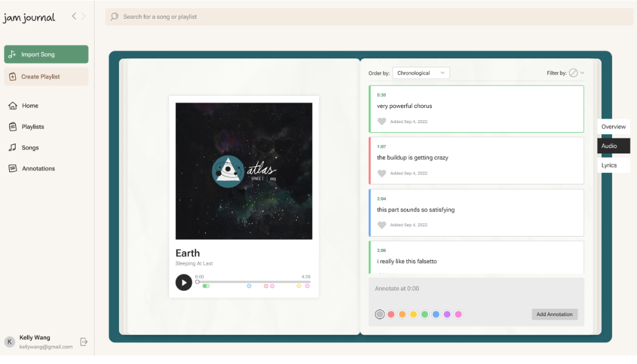
Task: Heart the "buildup is getting crazy" annotation
Action: click(x=382, y=174)
